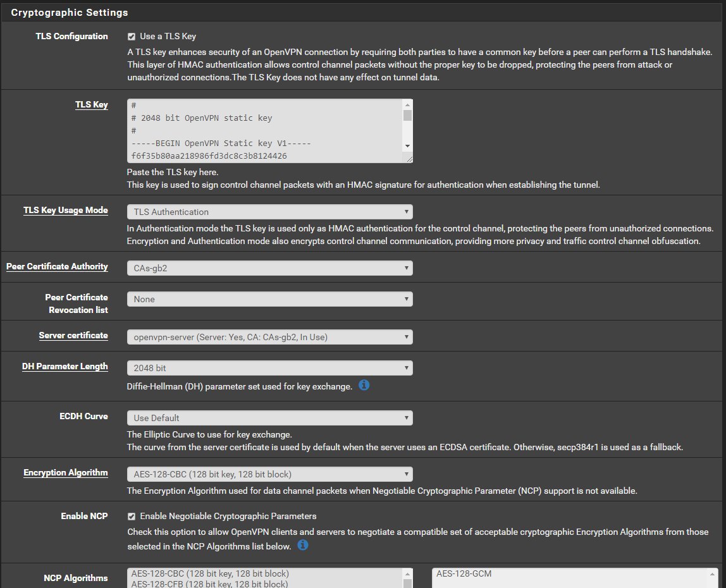Click the Server certificate label
The width and height of the screenshot is (726, 588).
73,335
